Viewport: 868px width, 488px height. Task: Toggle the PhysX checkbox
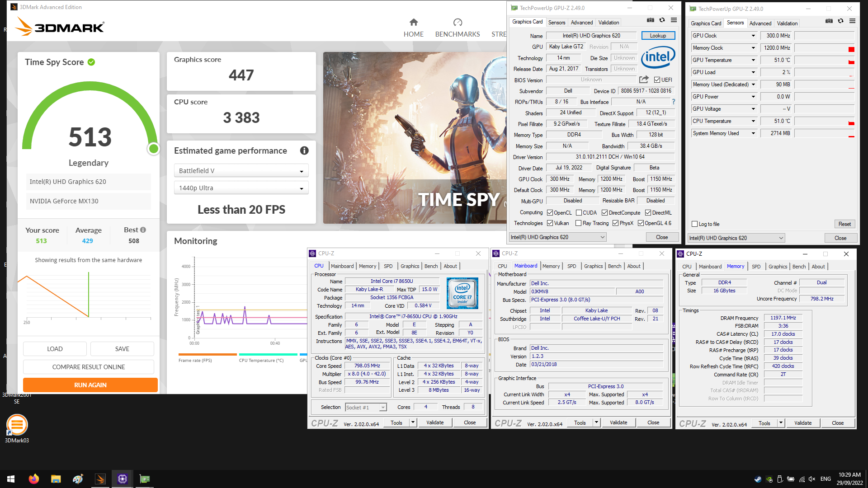point(615,223)
